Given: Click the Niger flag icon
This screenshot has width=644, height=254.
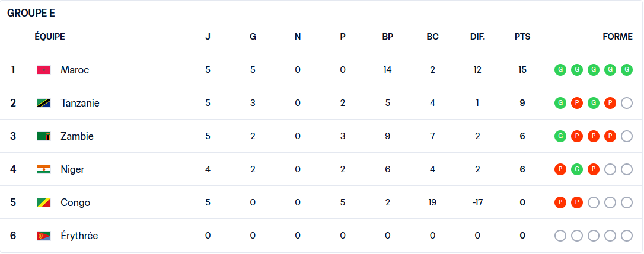Looking at the screenshot, I should pos(43,169).
